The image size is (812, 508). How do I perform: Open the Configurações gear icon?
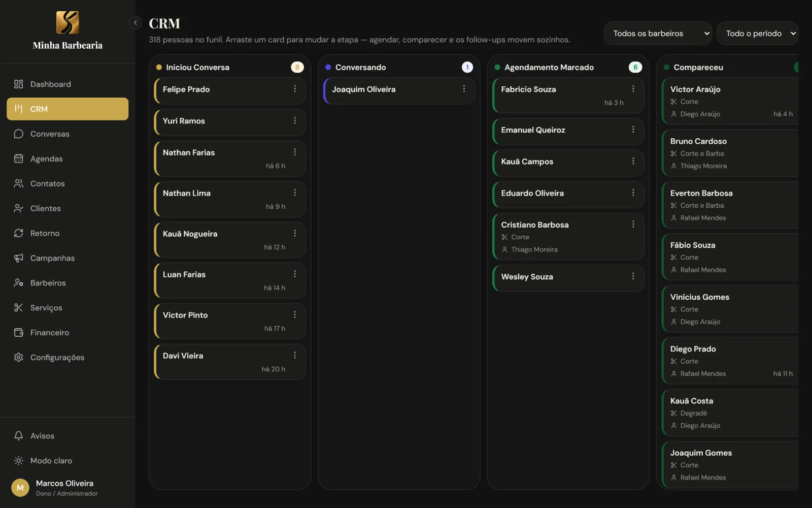point(19,358)
